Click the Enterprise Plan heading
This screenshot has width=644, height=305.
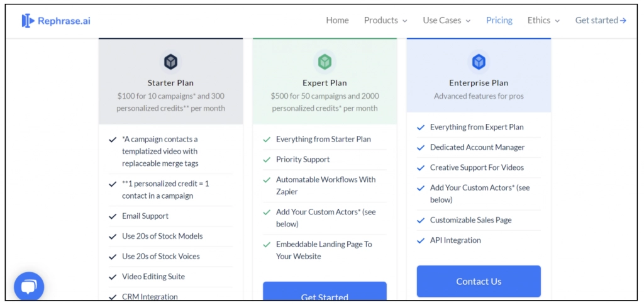pyautogui.click(x=479, y=83)
